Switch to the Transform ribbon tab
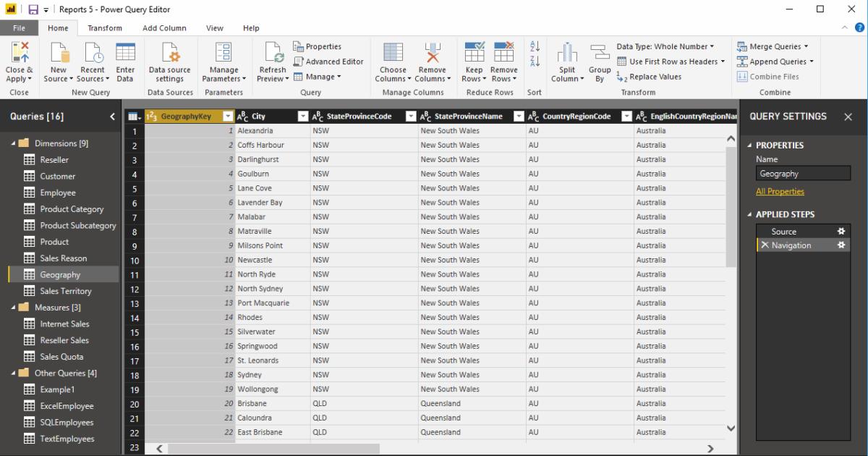 point(105,28)
